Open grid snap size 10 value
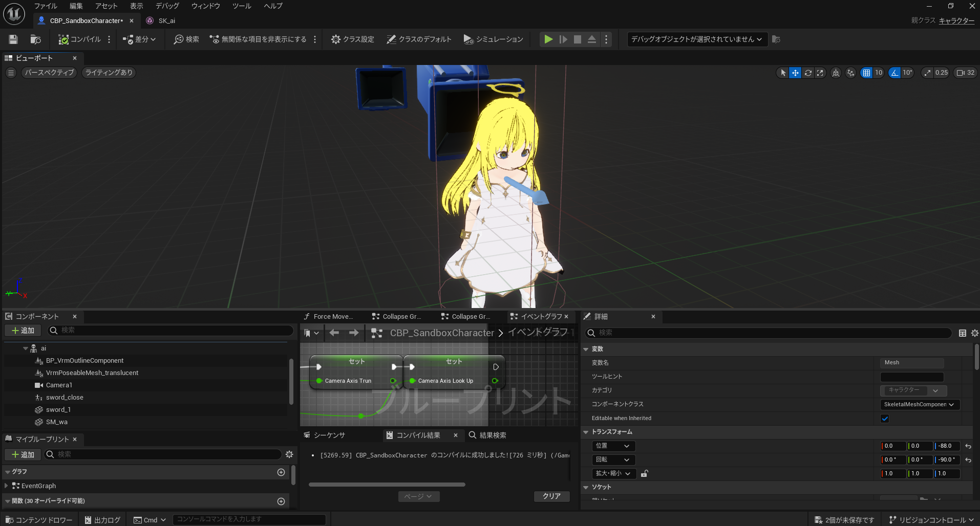The image size is (980, 526). point(879,73)
